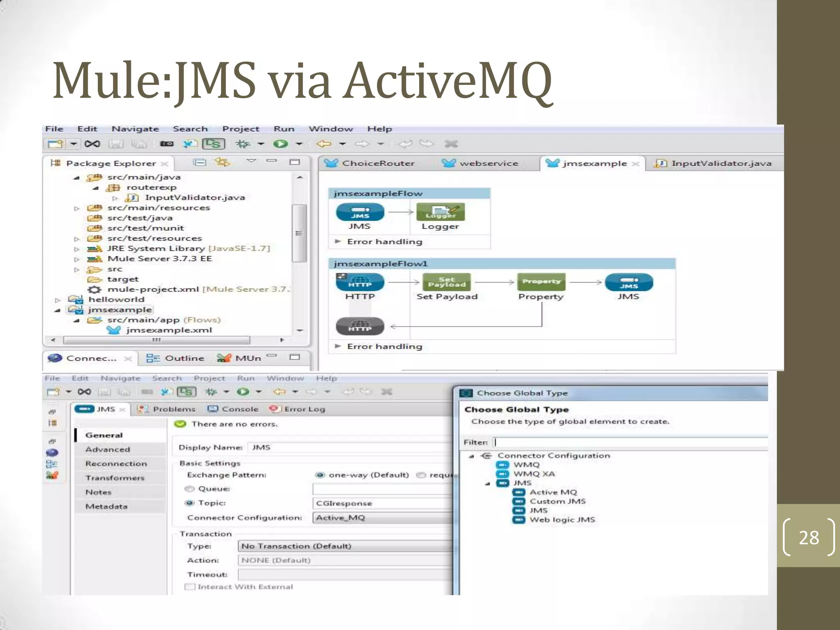Click Link with Editor in Package Explorer
The width and height of the screenshot is (840, 630).
pyautogui.click(x=222, y=162)
